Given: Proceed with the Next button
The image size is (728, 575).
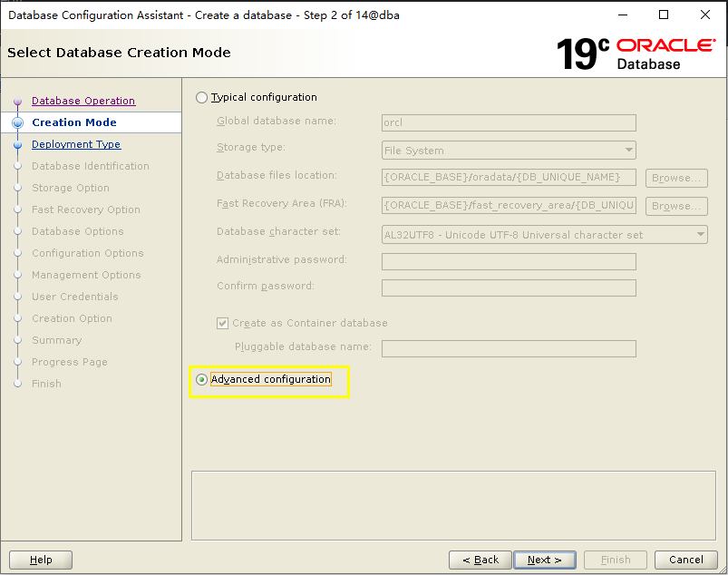Looking at the screenshot, I should click(545, 560).
